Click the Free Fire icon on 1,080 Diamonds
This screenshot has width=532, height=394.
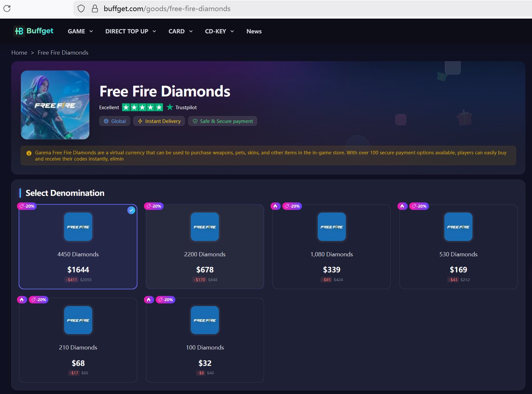(x=332, y=227)
